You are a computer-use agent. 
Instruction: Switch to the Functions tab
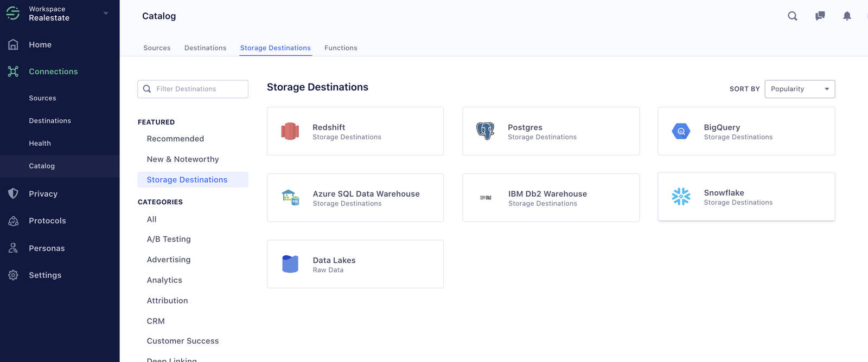[341, 48]
